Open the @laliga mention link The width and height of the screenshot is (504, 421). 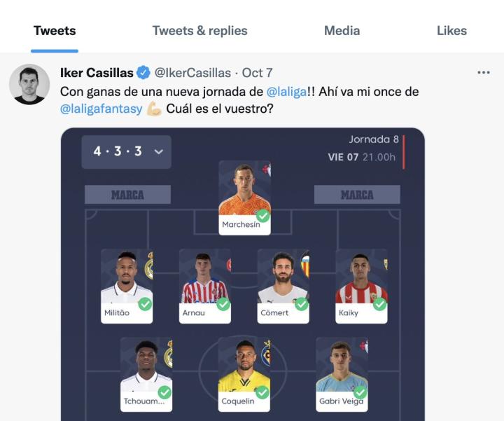pyautogui.click(x=286, y=92)
